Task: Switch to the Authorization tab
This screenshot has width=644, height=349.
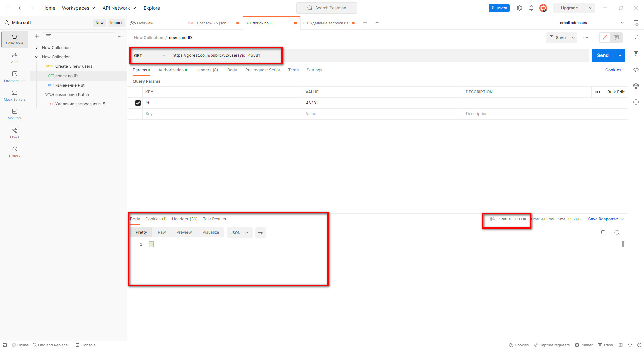Action: pos(172,70)
